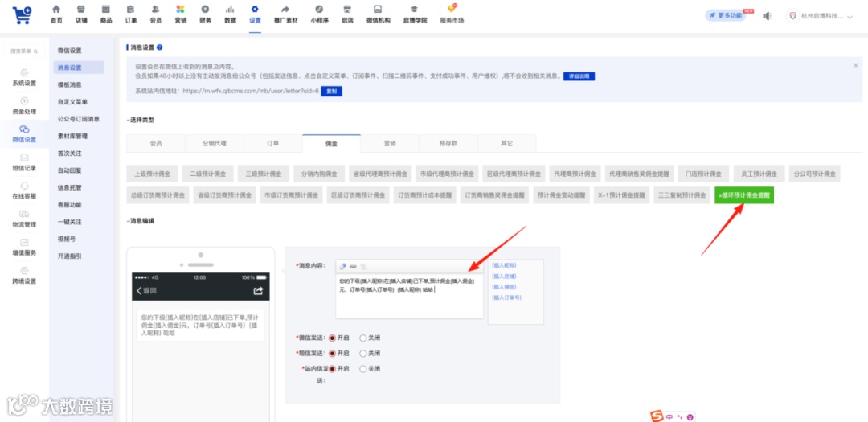868x422 pixels.
Task: Open 系统设置 in the left sidebar
Action: (x=24, y=77)
